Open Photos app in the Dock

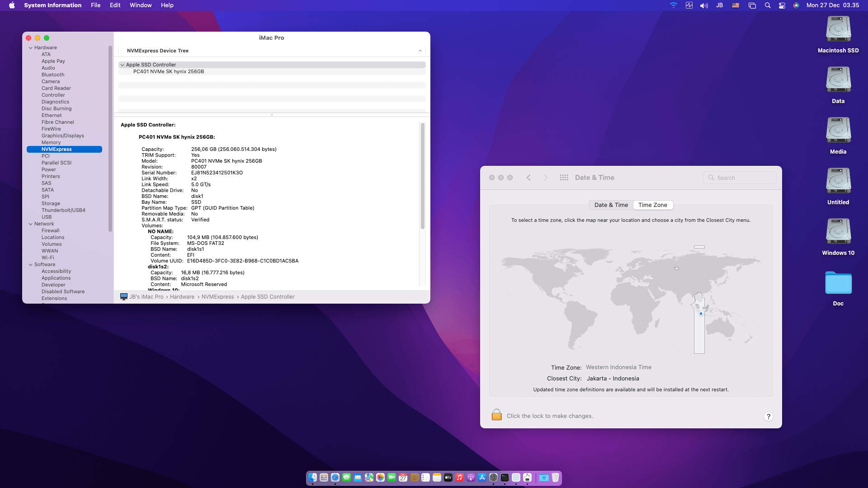tap(380, 478)
